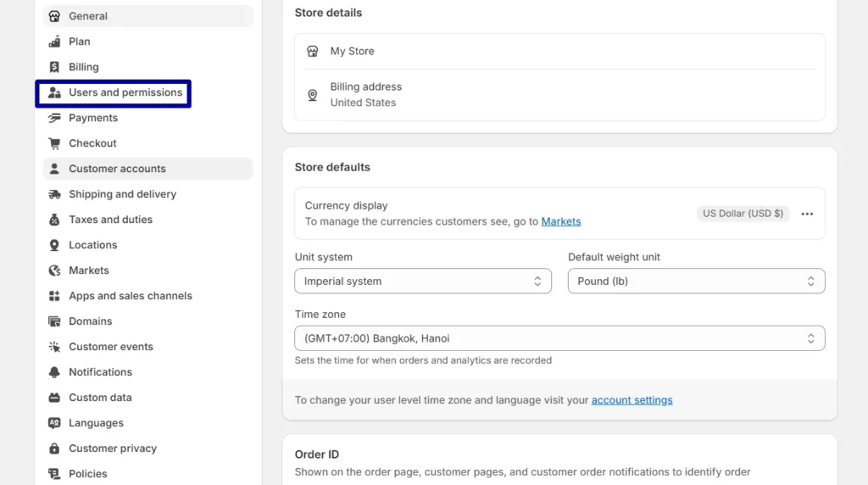Viewport: 868px width, 485px height.
Task: Click the Plan sidebar icon
Action: [x=54, y=42]
